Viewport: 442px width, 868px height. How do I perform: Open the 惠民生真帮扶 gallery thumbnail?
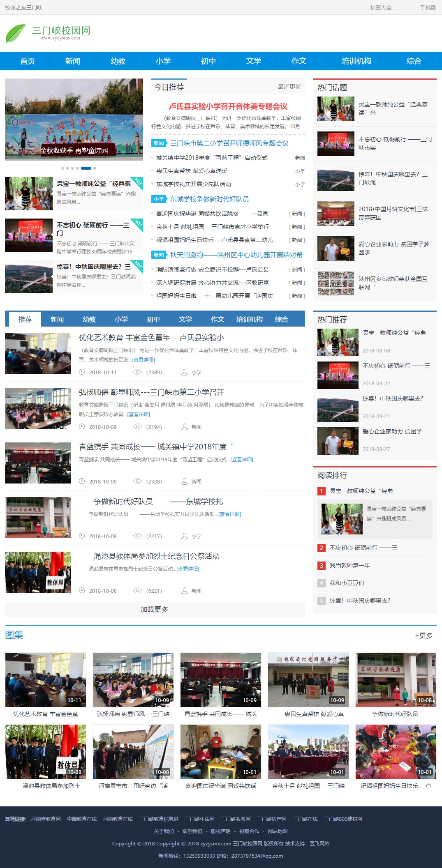tap(308, 680)
